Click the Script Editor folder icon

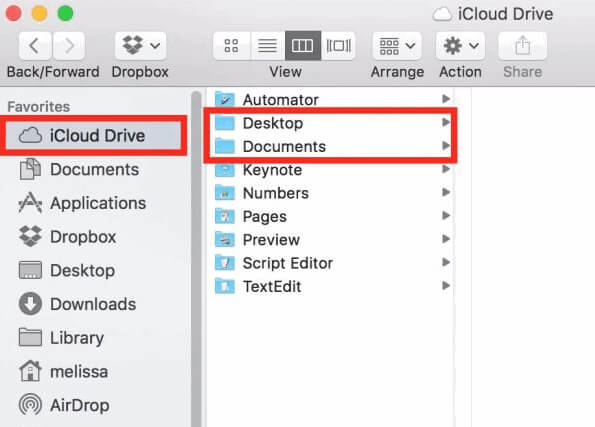coord(225,263)
